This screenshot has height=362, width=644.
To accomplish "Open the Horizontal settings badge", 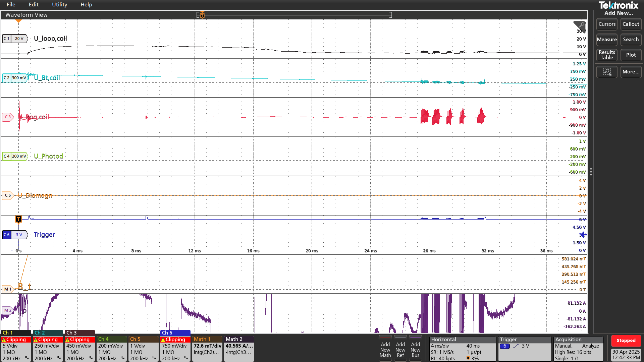I will coord(462,349).
